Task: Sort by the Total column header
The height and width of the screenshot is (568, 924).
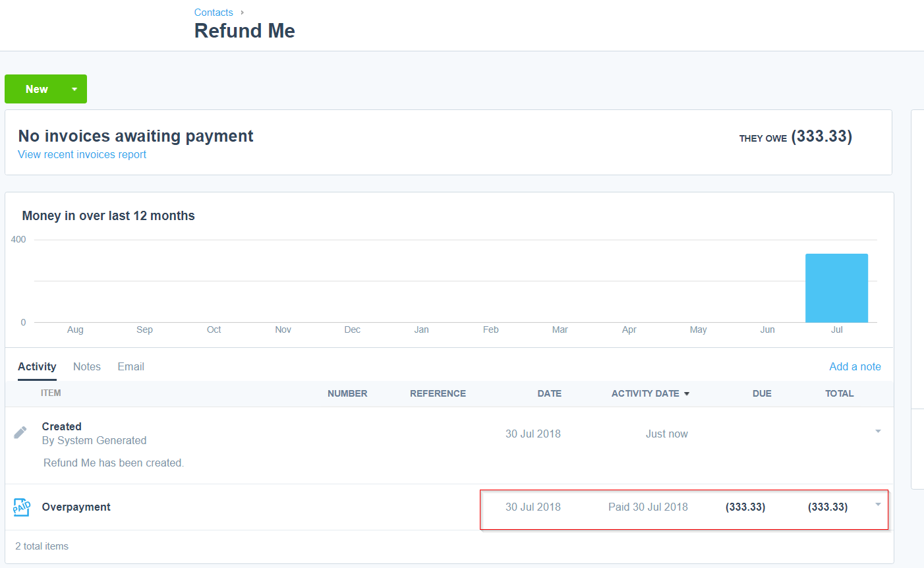Action: pyautogui.click(x=839, y=394)
